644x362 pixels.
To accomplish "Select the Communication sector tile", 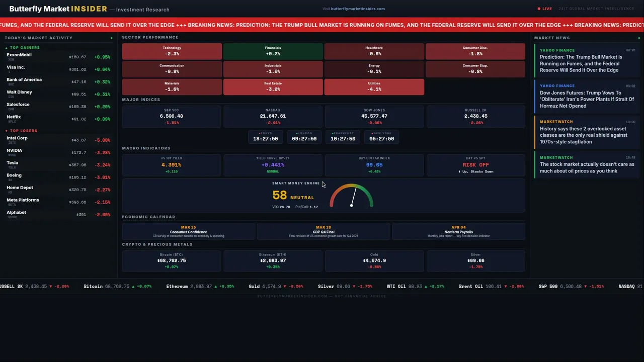I will pyautogui.click(x=172, y=69).
